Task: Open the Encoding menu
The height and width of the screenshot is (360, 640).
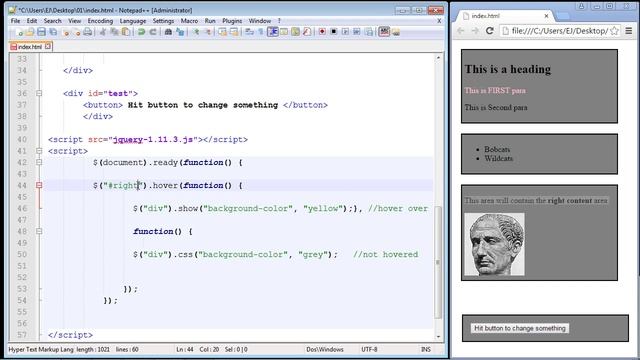Action: (x=100, y=21)
